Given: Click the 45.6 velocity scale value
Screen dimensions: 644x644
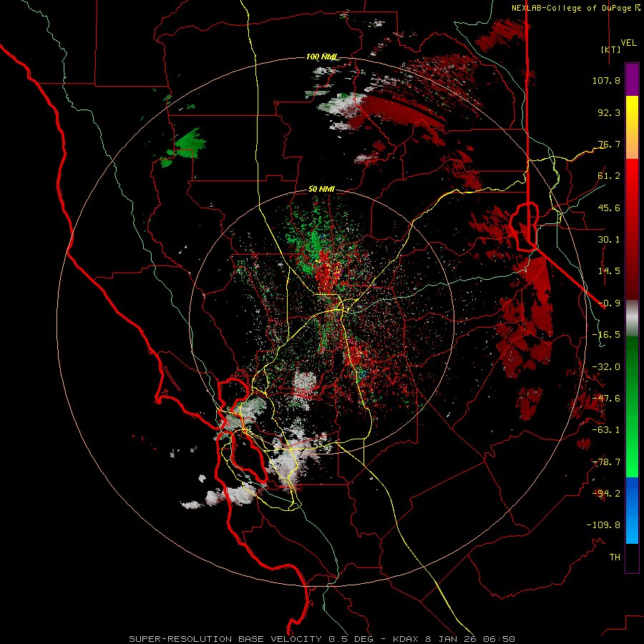Looking at the screenshot, I should click(609, 208).
